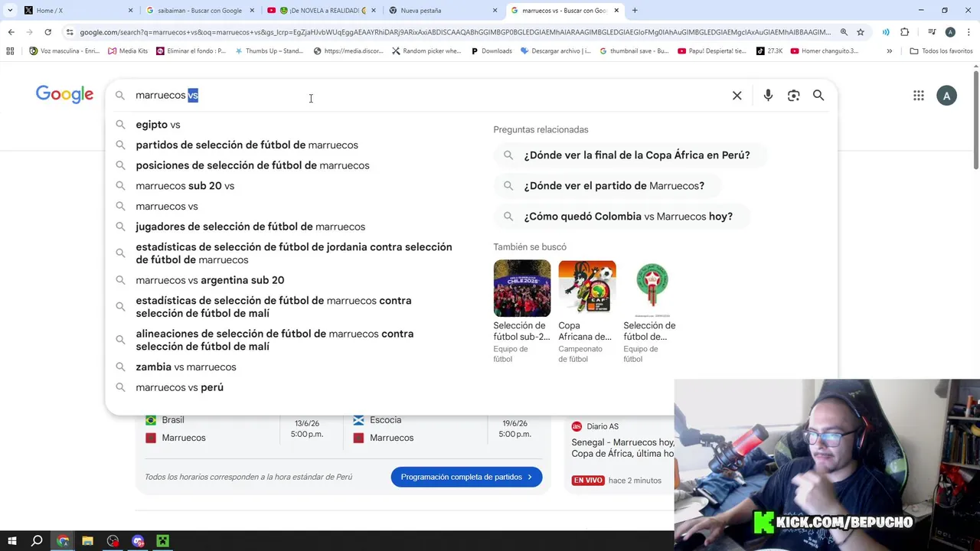Open the Eliminar el fondo bookmark
This screenshot has height=551, width=980.
(191, 51)
